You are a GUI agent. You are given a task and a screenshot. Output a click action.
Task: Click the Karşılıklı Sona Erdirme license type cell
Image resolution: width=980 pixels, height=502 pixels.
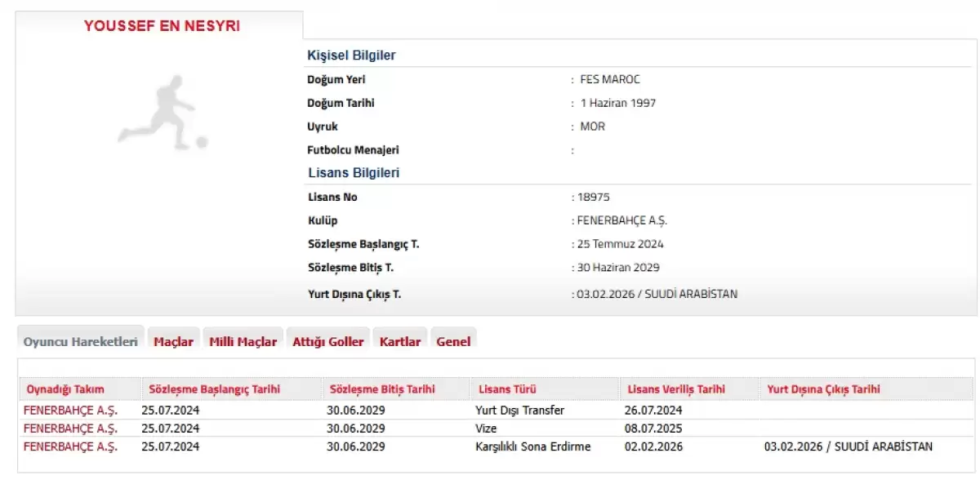pos(532,446)
